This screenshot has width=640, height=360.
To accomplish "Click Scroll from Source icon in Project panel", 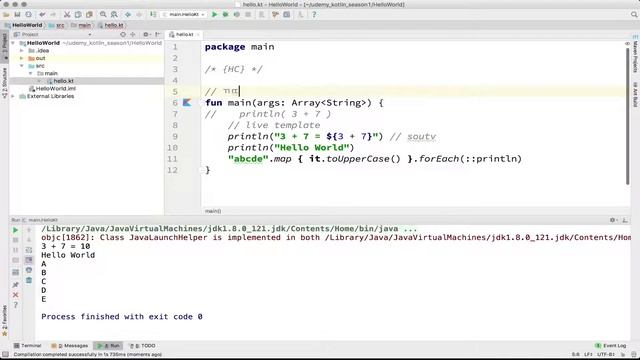I will click(x=123, y=35).
